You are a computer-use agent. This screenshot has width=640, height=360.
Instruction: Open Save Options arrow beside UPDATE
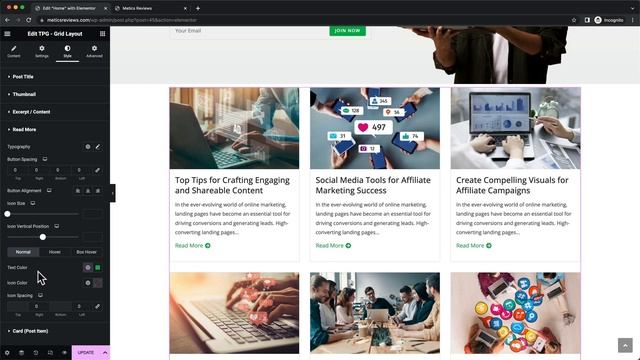(105, 353)
